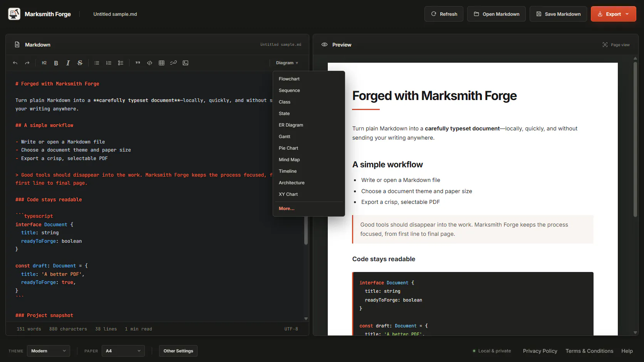Choose Flowchart from the diagram menu
The image size is (644, 362).
[309, 79]
